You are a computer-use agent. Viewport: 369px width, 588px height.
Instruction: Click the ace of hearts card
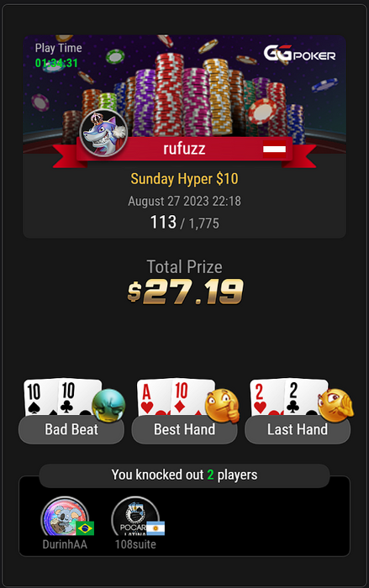(x=152, y=397)
